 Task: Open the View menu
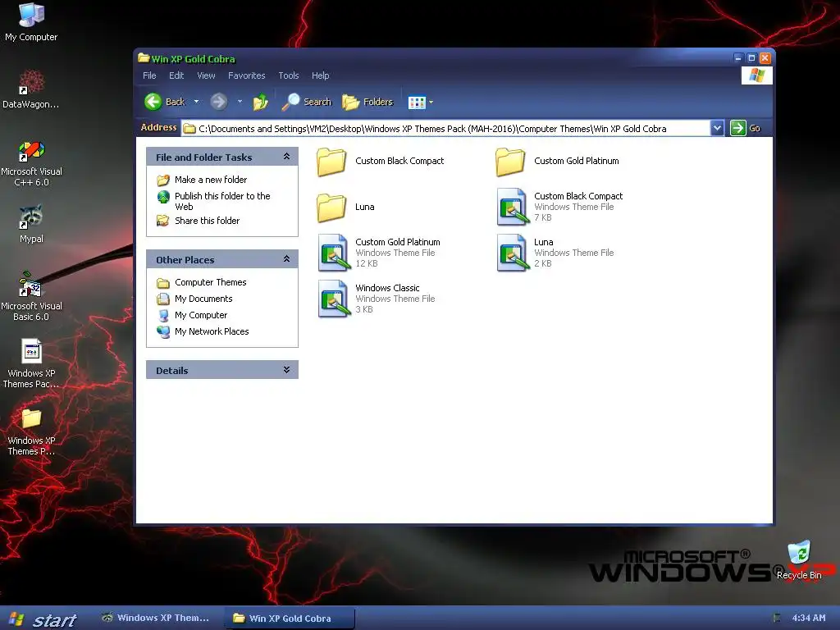click(x=206, y=75)
